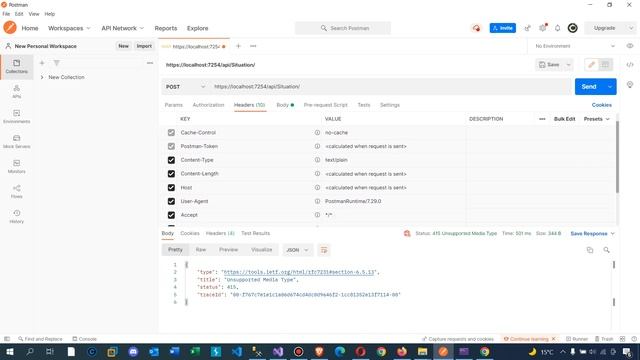Click the Send button
Image resolution: width=640 pixels, height=360 pixels.
pos(589,87)
